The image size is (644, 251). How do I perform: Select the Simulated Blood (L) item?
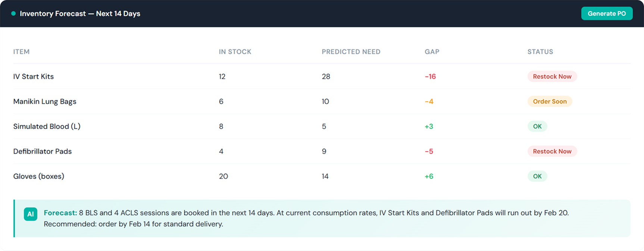(47, 126)
